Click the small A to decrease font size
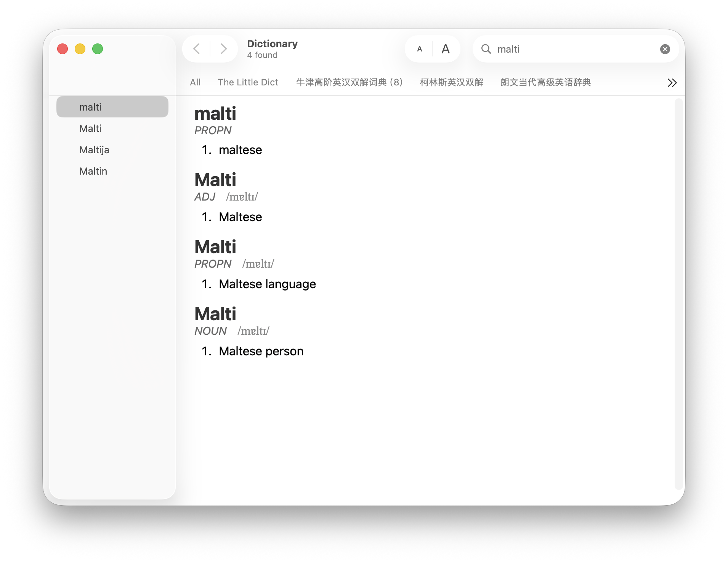The width and height of the screenshot is (728, 562). point(420,49)
